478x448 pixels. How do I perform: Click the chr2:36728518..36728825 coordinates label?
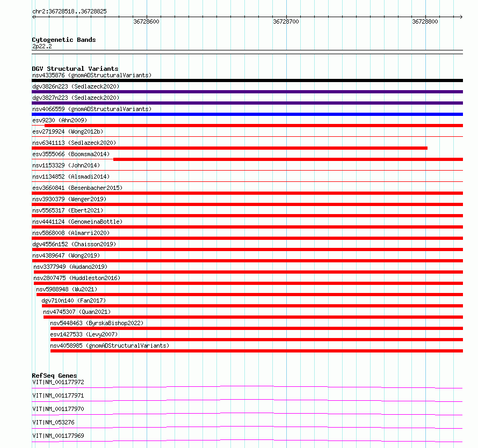69,11
